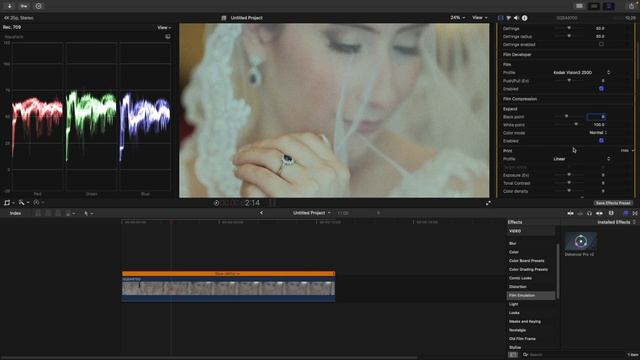Click the timeline history forward arrow
Image resolution: width=640 pixels, height=360 pixels.
pyautogui.click(x=378, y=213)
